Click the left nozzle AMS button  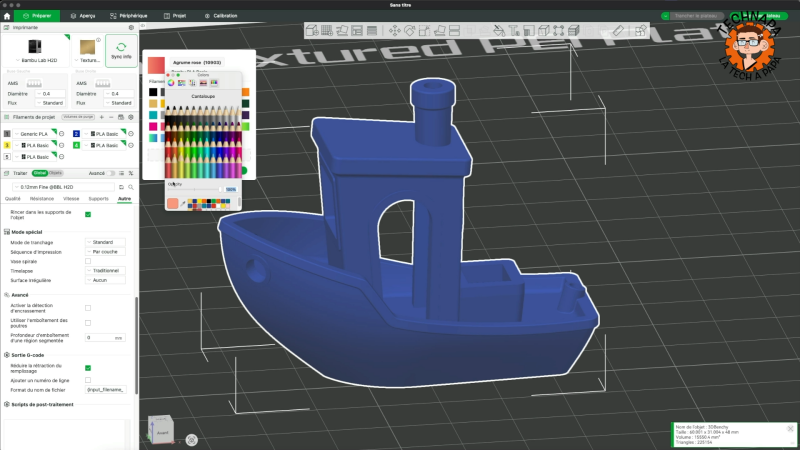click(34, 83)
